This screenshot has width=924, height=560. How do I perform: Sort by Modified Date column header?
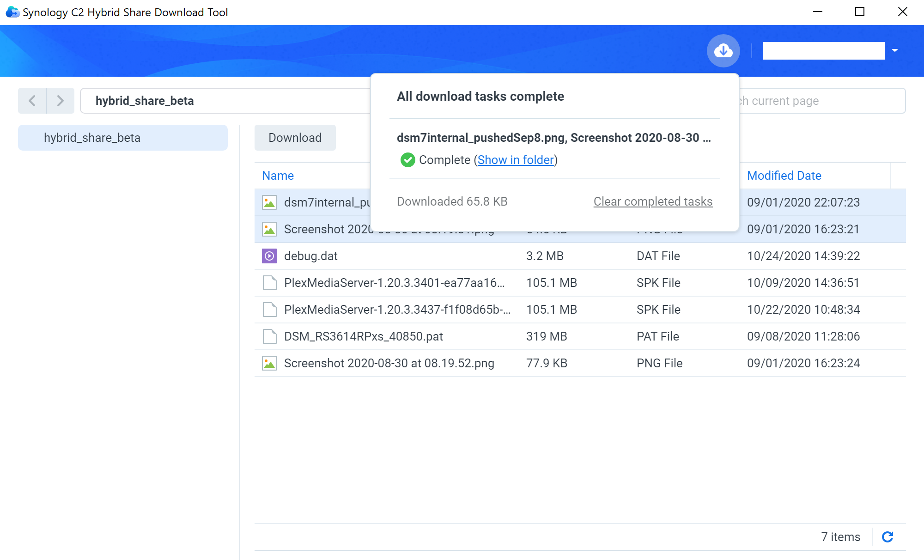(784, 176)
